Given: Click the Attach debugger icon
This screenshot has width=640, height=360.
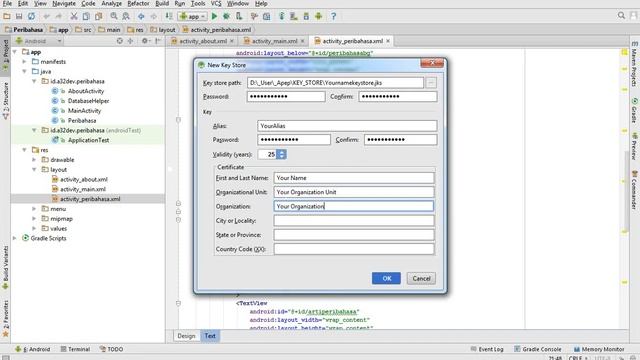Looking at the screenshot, I should tap(239, 16).
